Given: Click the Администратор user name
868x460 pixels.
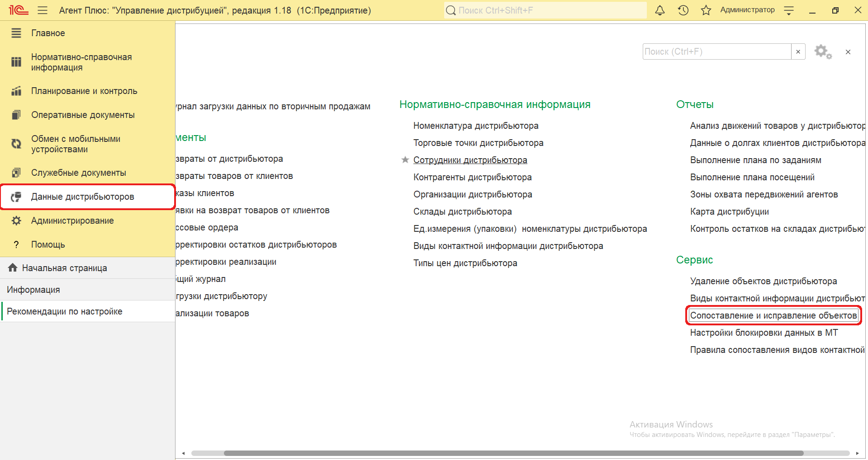Looking at the screenshot, I should [x=747, y=10].
